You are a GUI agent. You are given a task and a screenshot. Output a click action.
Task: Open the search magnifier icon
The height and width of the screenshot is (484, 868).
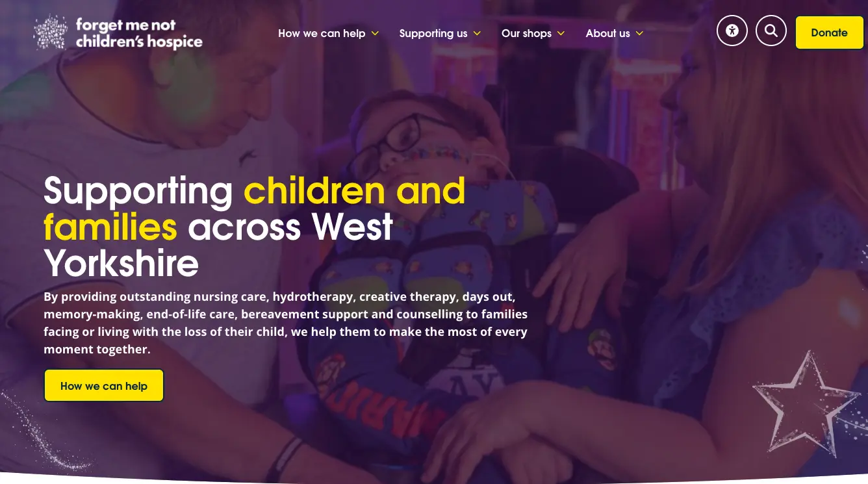pyautogui.click(x=771, y=31)
